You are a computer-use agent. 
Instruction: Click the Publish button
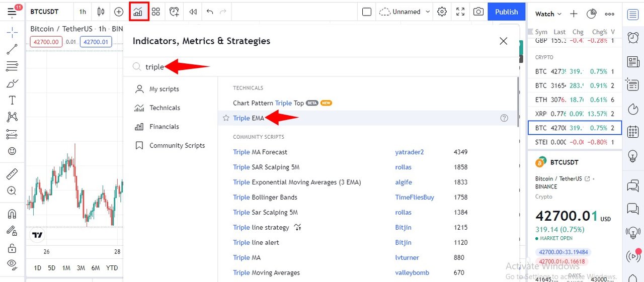click(x=506, y=12)
